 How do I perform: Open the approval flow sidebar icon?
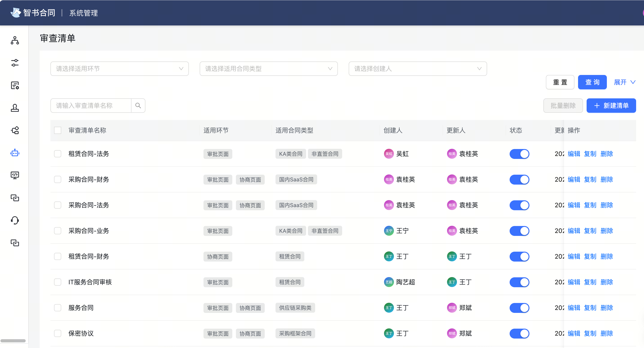coord(15,130)
